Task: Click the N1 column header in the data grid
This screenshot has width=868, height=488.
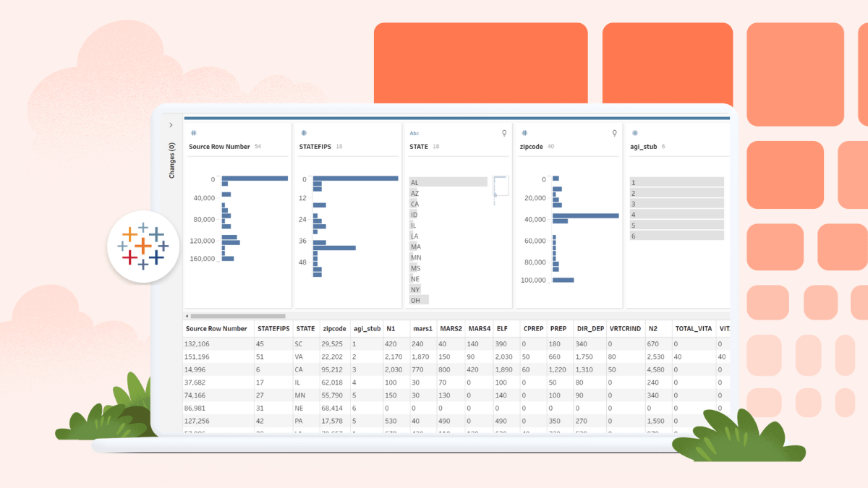Action: (392, 328)
